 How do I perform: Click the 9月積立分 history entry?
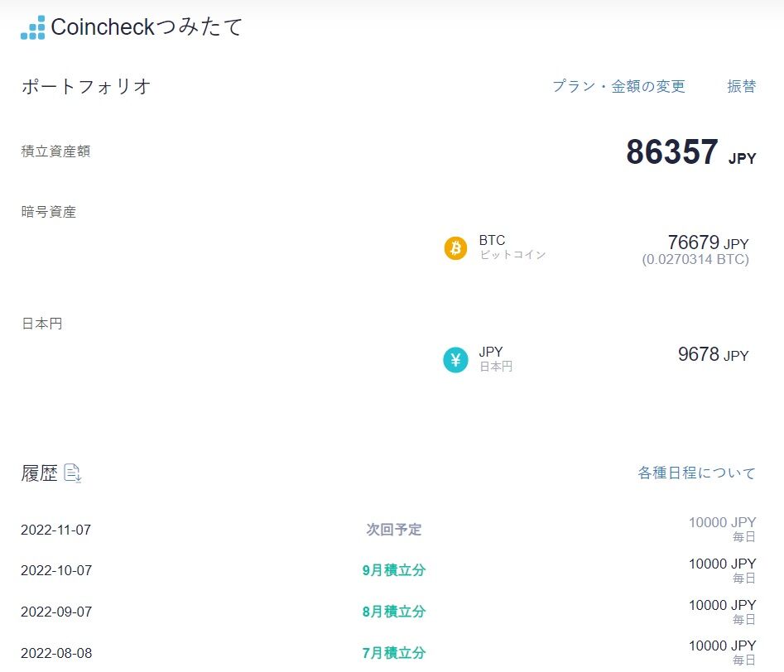(x=394, y=570)
